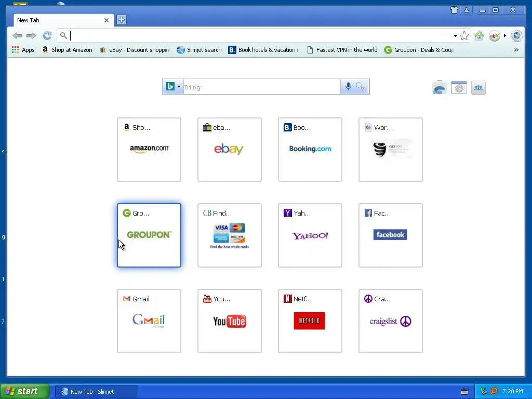
Task: Open the credit cards speed dial tile
Action: click(x=230, y=235)
